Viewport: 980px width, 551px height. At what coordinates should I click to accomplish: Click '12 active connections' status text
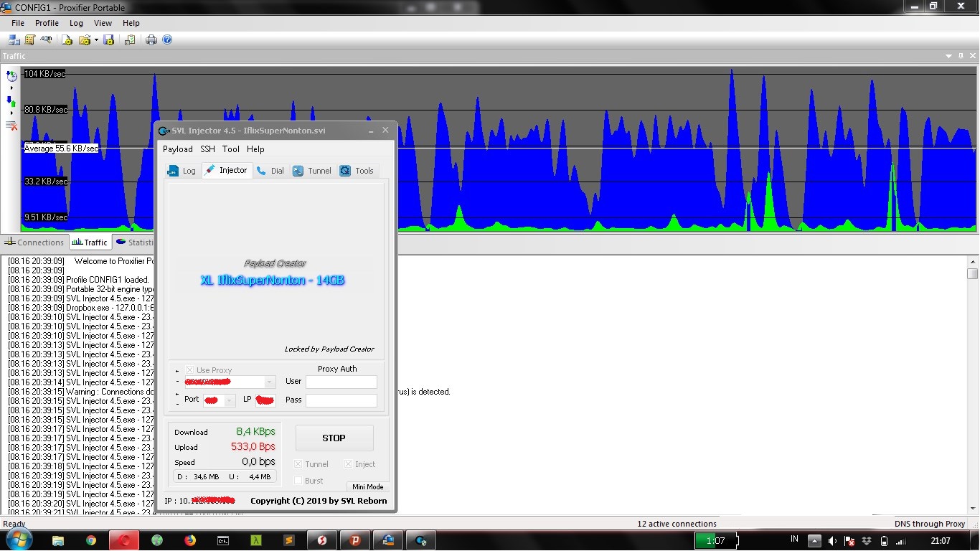pos(677,524)
